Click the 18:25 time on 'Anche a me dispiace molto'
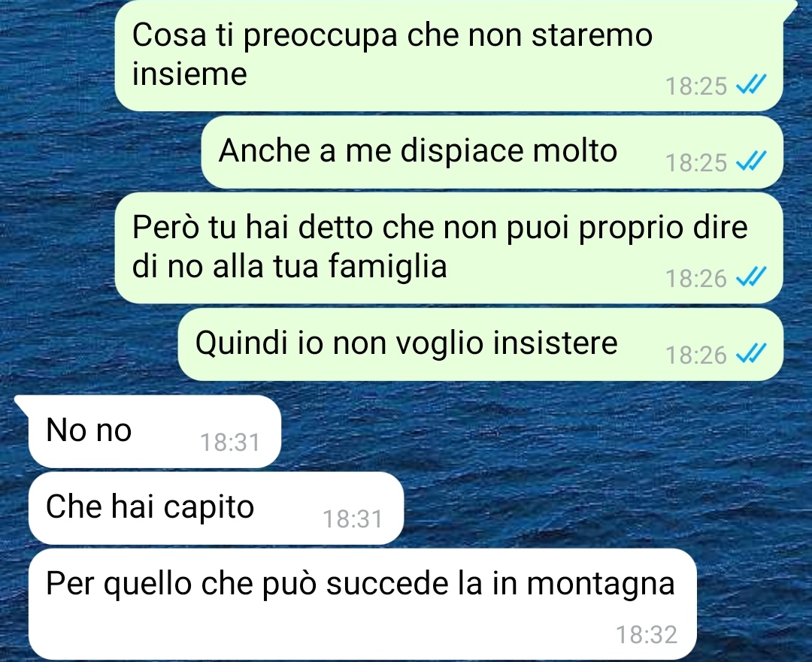This screenshot has height=662, width=812. coord(696,162)
